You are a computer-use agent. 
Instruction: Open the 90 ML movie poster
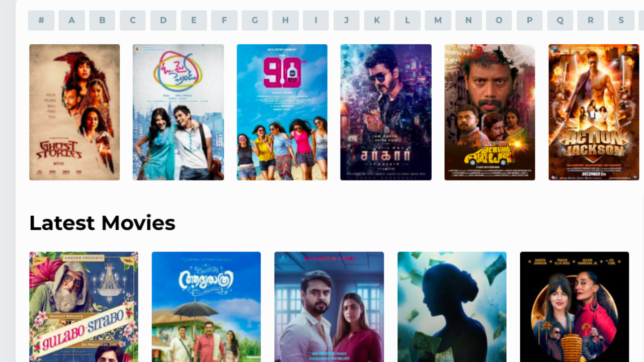coord(282,112)
